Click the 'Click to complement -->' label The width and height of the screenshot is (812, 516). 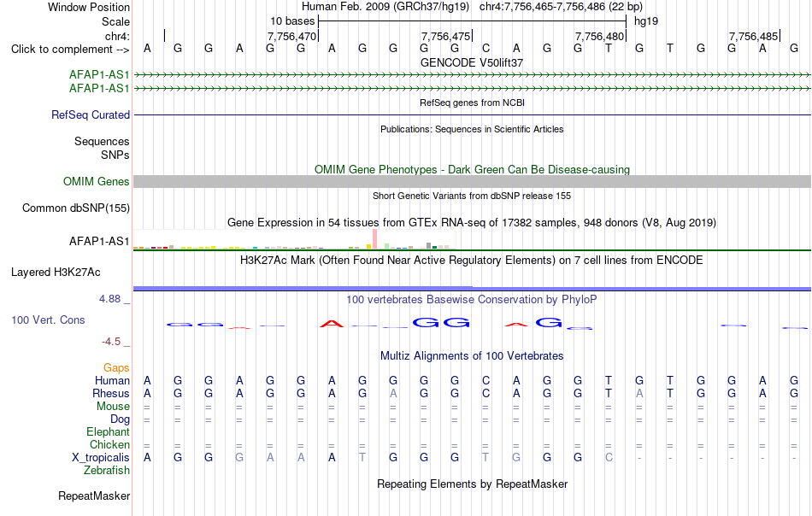(x=70, y=50)
